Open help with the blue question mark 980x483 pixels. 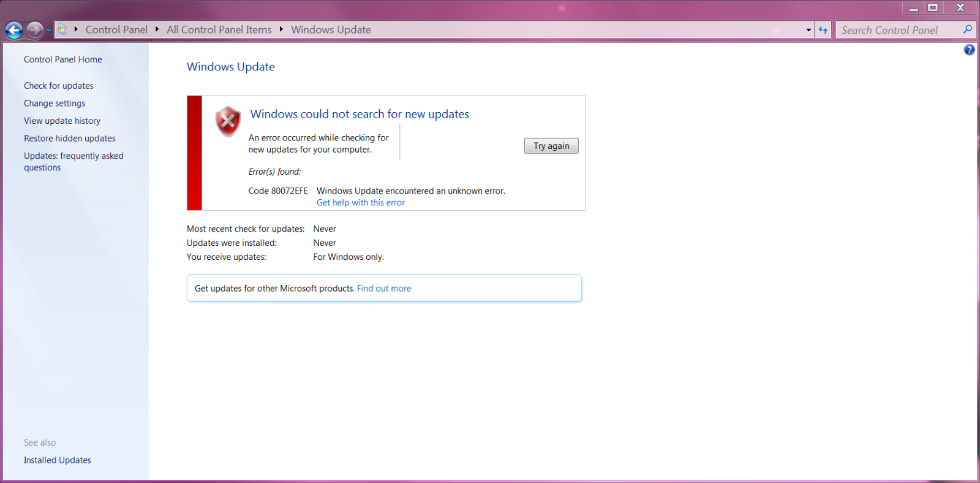[969, 50]
